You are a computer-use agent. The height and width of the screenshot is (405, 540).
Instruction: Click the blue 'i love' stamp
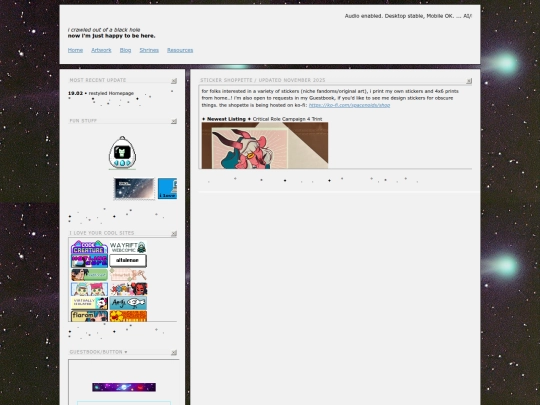tap(167, 188)
